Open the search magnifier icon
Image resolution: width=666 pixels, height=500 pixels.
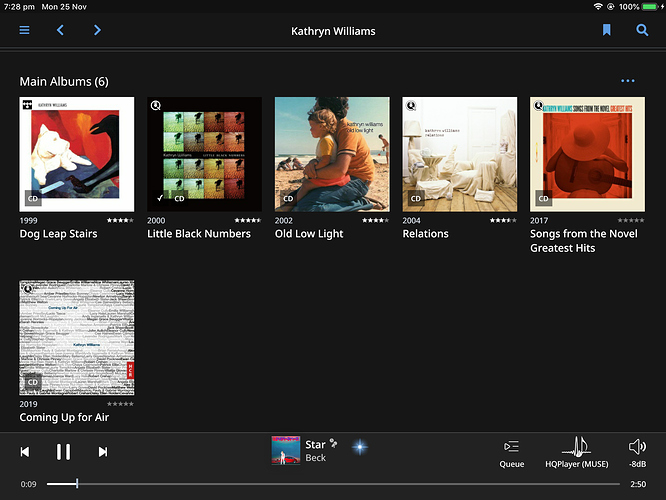coord(642,30)
